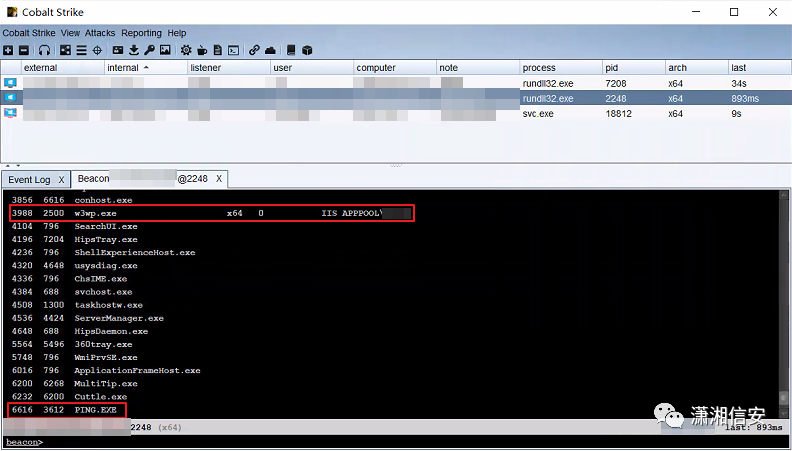Manage web server via cloud icon
Viewport: 792px width, 451px height.
(270, 50)
